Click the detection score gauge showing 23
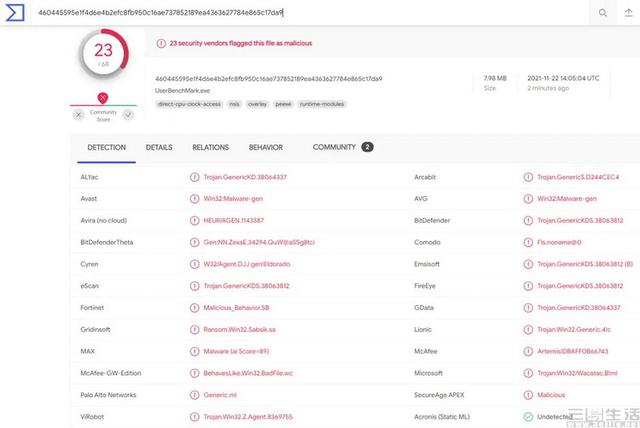The image size is (640, 428). pyautogui.click(x=103, y=53)
